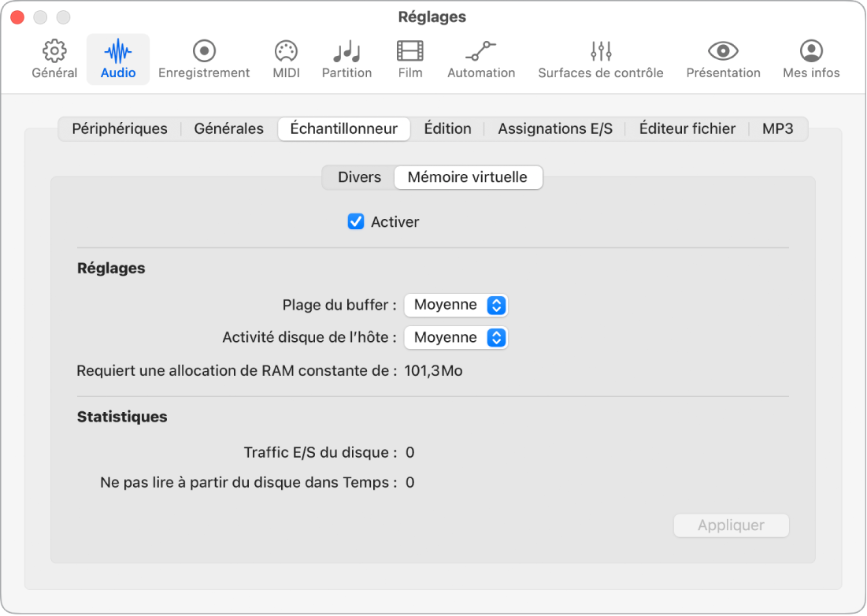Select the Automation settings icon
The width and height of the screenshot is (867, 616).
pyautogui.click(x=480, y=58)
